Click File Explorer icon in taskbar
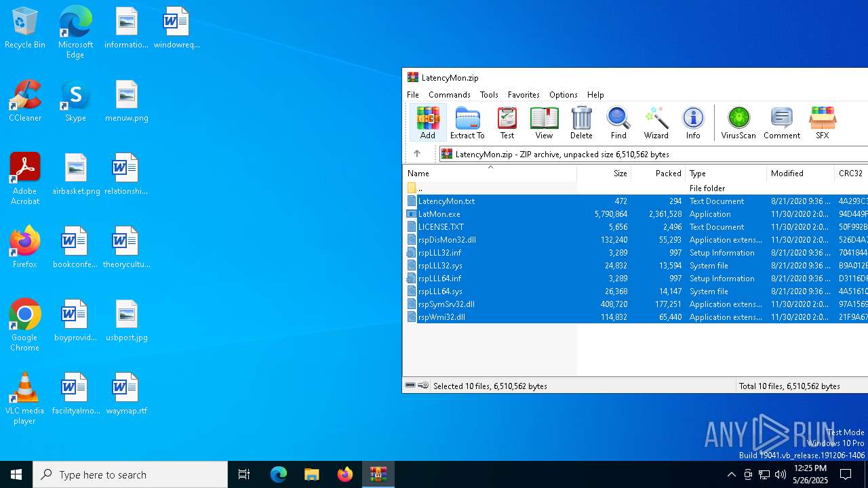Screen dimensions: 868x488 pos(311,474)
